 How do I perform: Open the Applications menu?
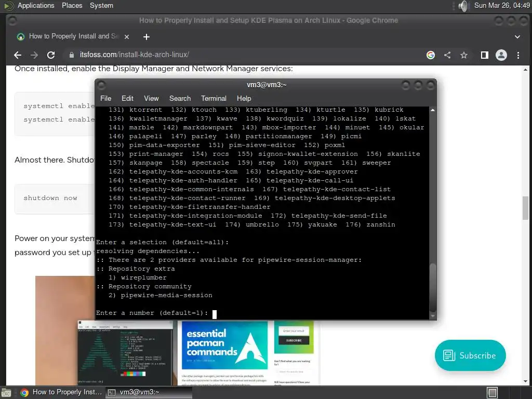(x=36, y=5)
